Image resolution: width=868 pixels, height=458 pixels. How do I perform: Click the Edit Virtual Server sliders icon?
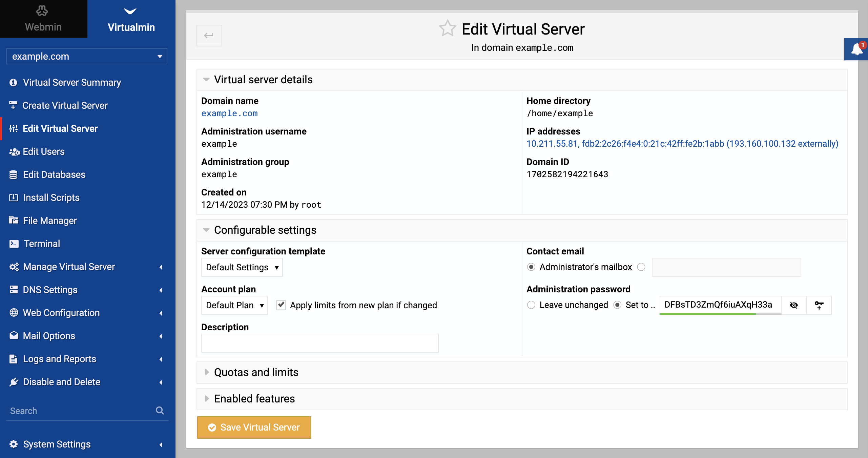[13, 128]
